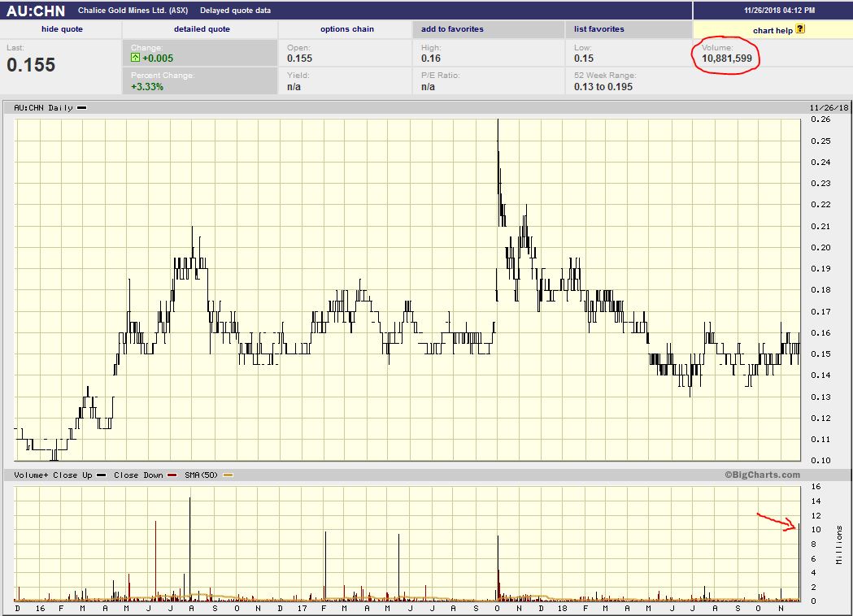Click the red arrow annotation above latest volume
Image resolution: width=853 pixels, height=616 pixels.
[777, 521]
